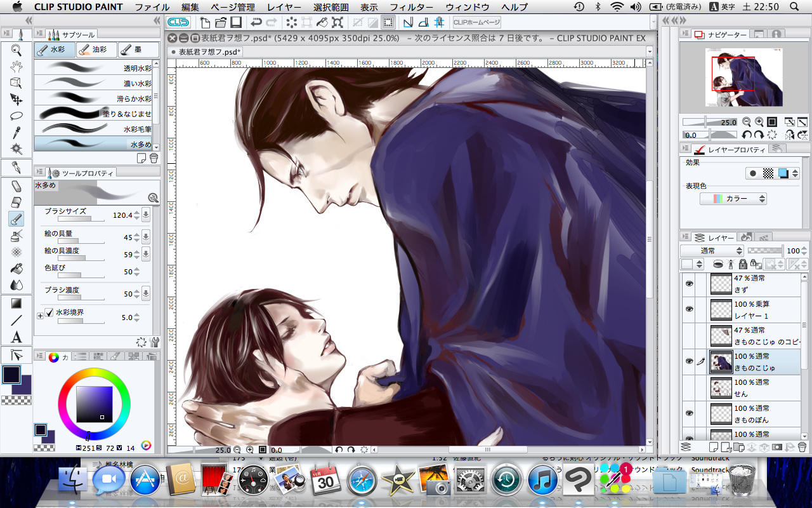Select the 3D Operation cube tool
The height and width of the screenshot is (508, 812).
[16, 83]
